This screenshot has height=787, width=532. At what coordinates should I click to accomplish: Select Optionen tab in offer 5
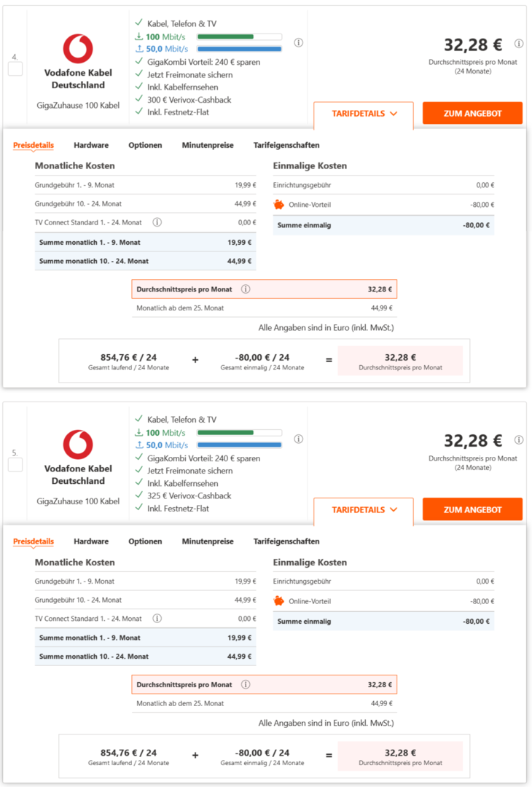click(x=145, y=541)
